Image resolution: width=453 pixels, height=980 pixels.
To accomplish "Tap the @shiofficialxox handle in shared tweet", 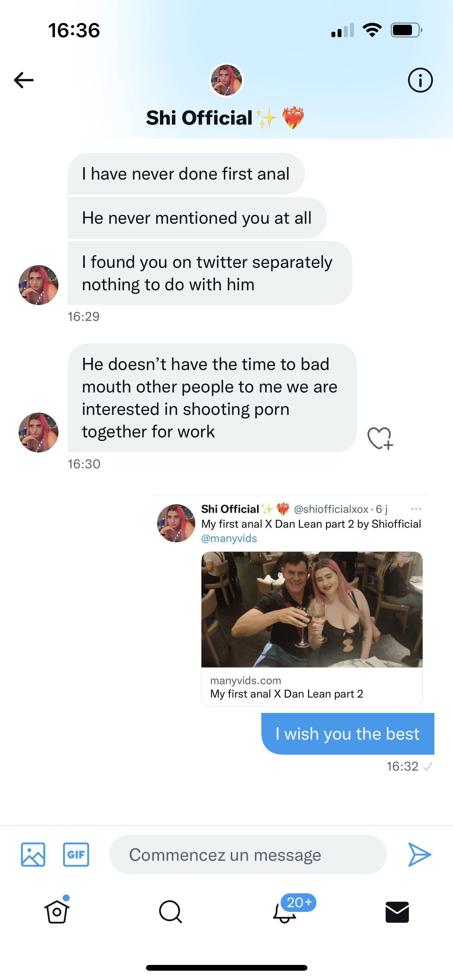I will tap(331, 509).
